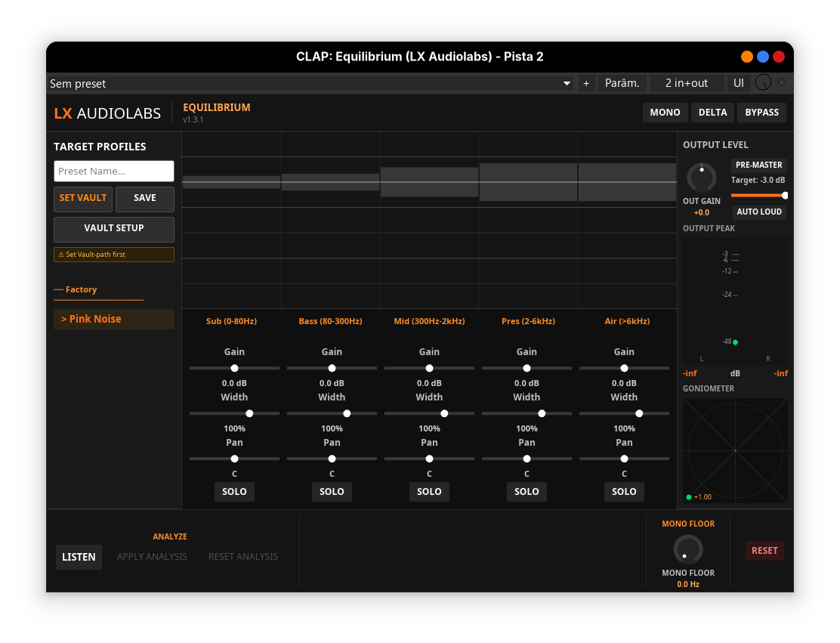The width and height of the screenshot is (840, 643).
Task: Click the Air (>6kHz) band label
Action: (x=627, y=322)
